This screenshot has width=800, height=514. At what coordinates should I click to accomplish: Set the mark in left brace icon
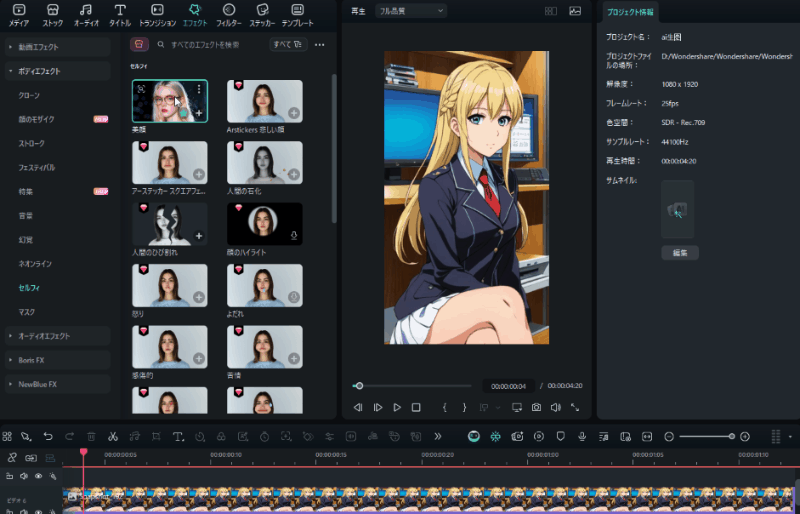[445, 407]
